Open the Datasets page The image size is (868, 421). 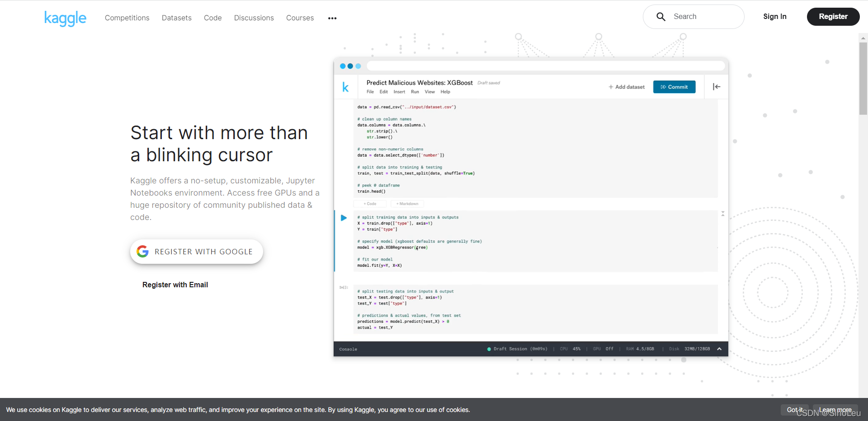point(177,18)
